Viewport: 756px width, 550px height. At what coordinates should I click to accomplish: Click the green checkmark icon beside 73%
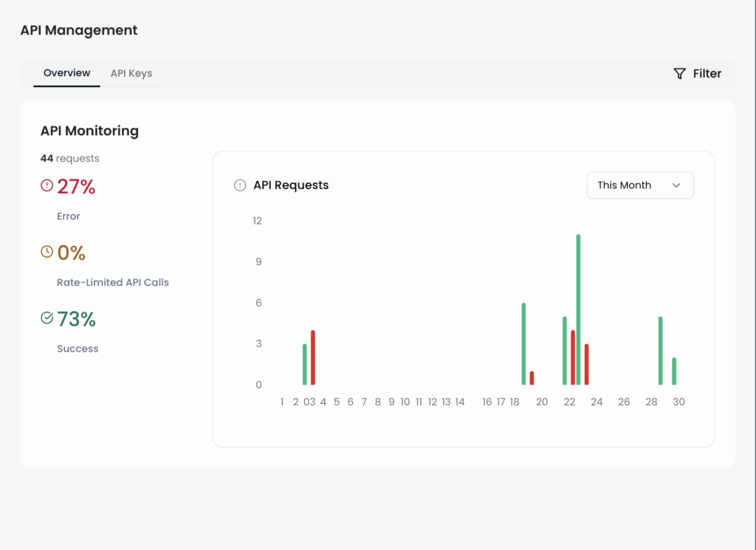click(47, 318)
